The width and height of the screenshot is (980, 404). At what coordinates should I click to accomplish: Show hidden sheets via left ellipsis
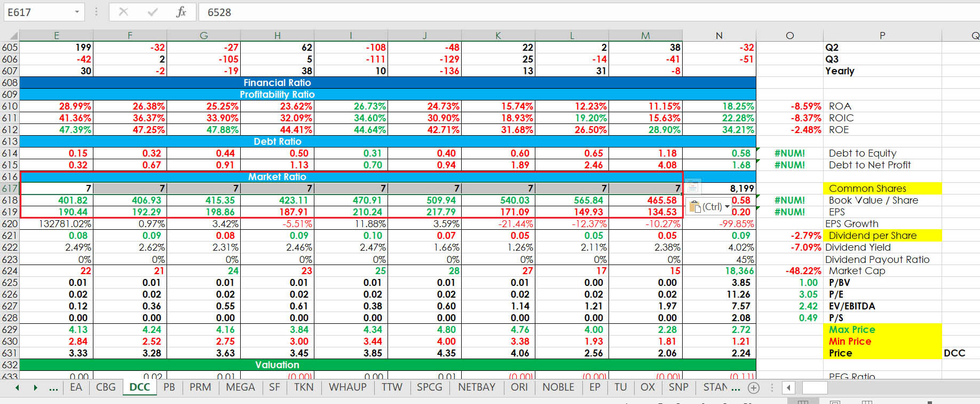click(53, 387)
